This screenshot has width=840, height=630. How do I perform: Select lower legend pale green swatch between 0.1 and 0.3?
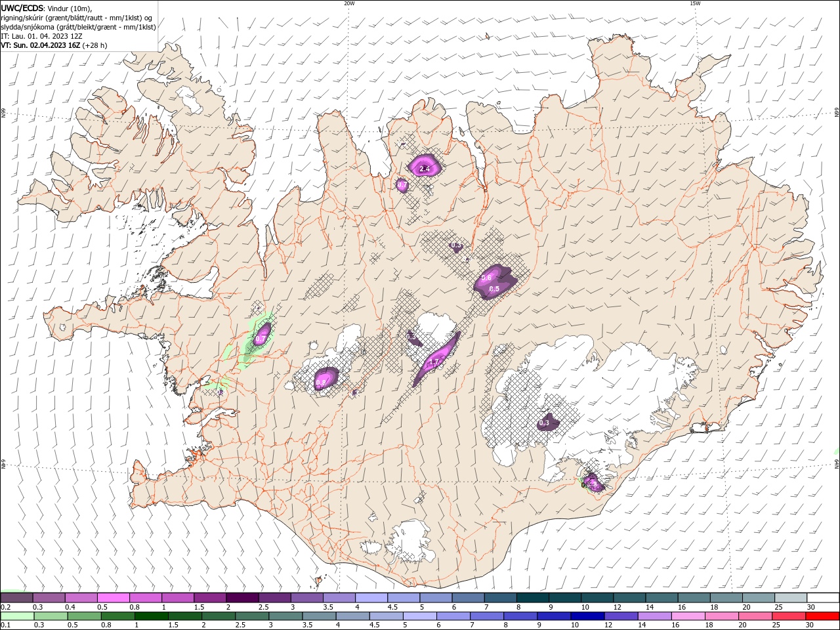(x=17, y=616)
